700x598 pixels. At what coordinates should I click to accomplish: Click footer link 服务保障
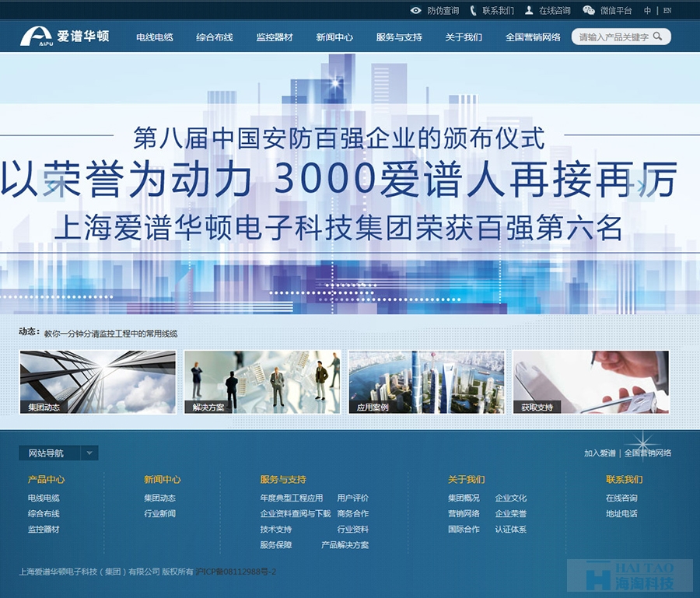275,545
